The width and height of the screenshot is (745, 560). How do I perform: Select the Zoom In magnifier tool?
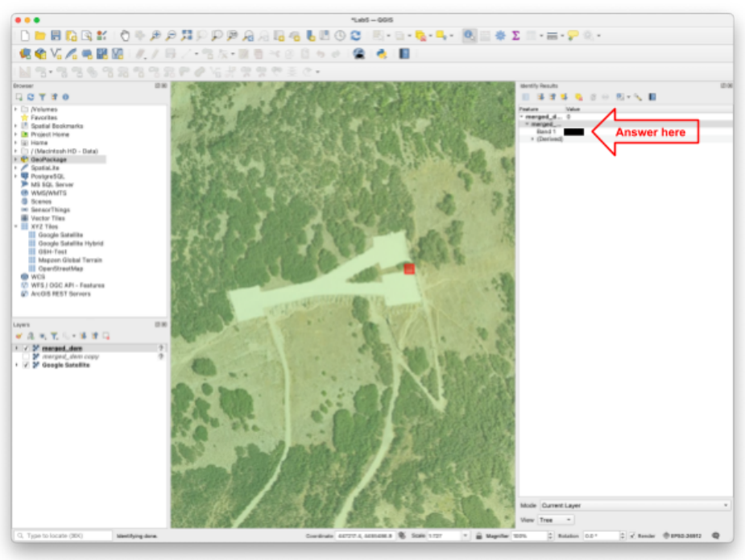[155, 35]
